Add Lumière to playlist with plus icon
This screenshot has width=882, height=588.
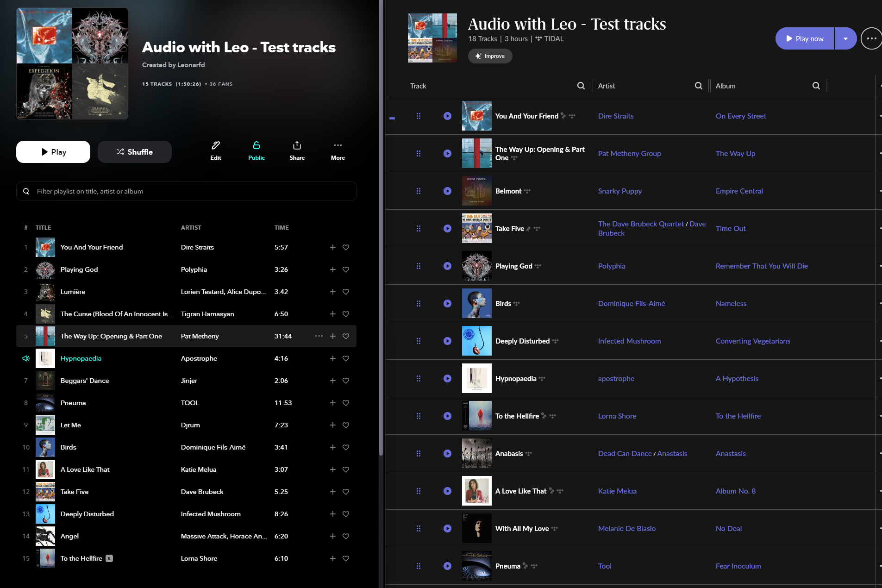click(x=333, y=292)
